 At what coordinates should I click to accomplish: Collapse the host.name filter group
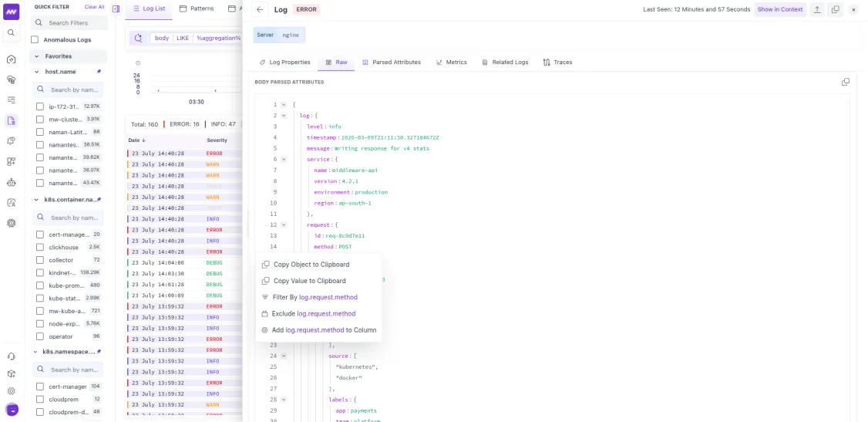click(x=37, y=72)
